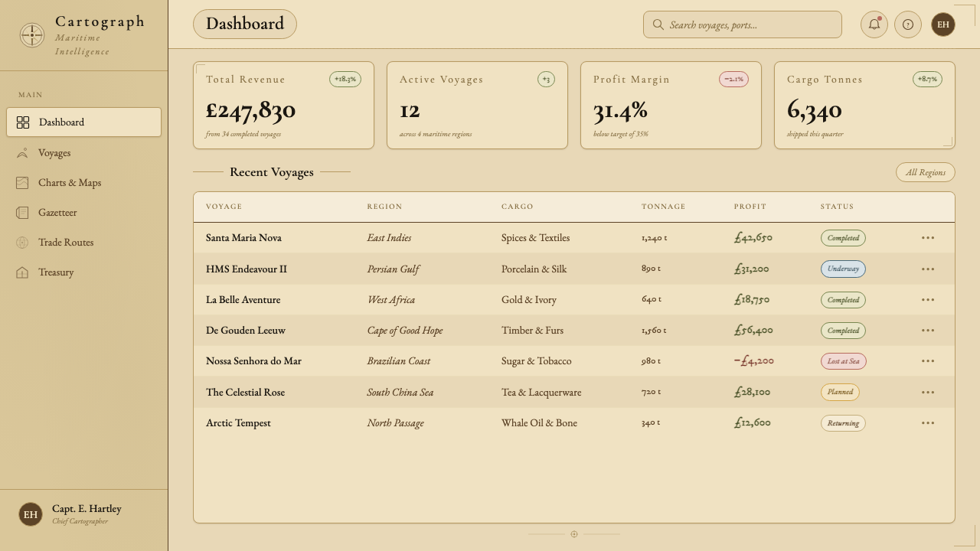This screenshot has width=980, height=551.
Task: Open Voyages in the sidebar
Action: [x=83, y=153]
